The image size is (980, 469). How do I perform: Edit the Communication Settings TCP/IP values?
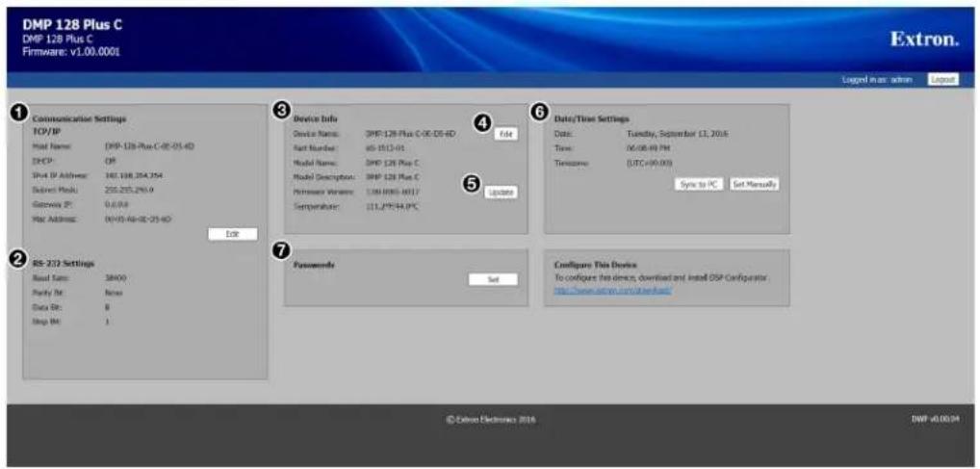[x=233, y=234]
